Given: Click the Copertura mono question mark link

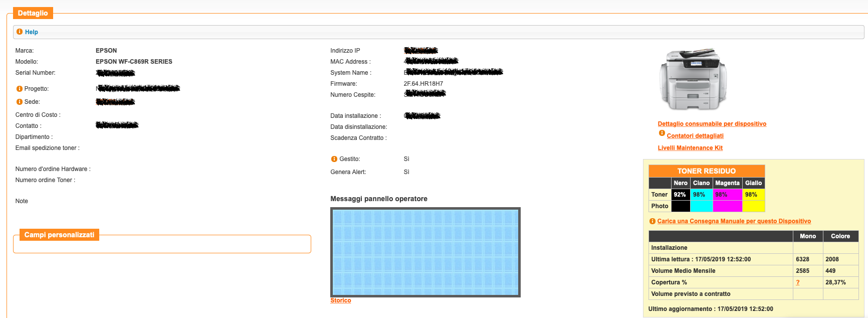Looking at the screenshot, I should tap(797, 282).
